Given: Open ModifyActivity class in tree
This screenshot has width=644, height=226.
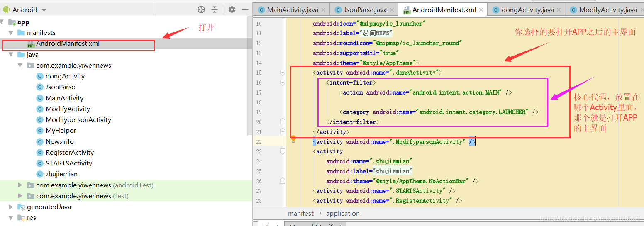Looking at the screenshot, I should pyautogui.click(x=68, y=109).
